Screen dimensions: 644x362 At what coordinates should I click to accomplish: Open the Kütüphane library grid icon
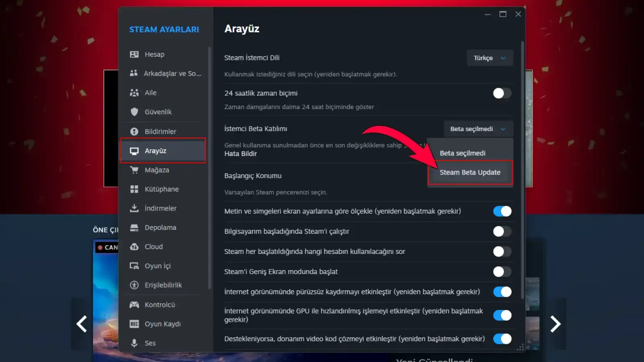134,189
